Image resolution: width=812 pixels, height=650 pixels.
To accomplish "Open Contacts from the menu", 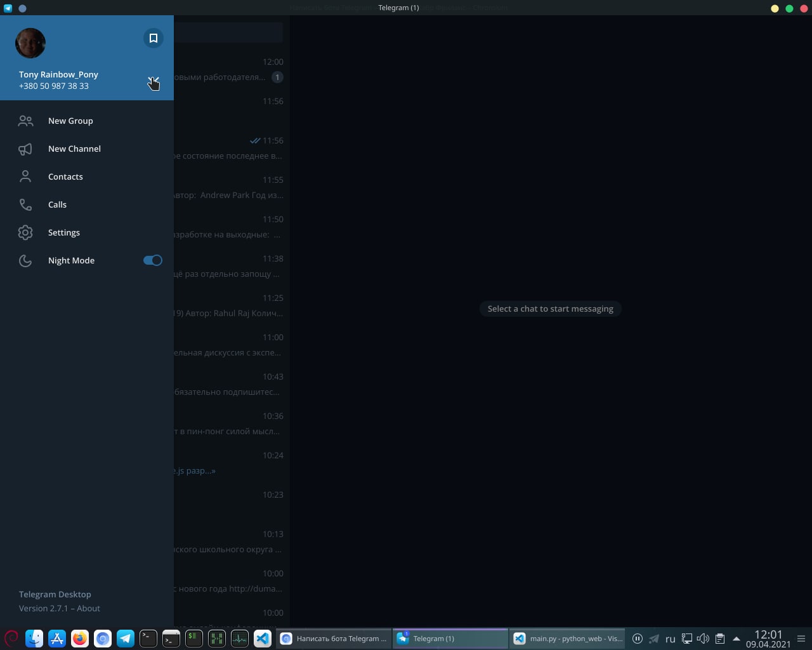I will click(87, 176).
